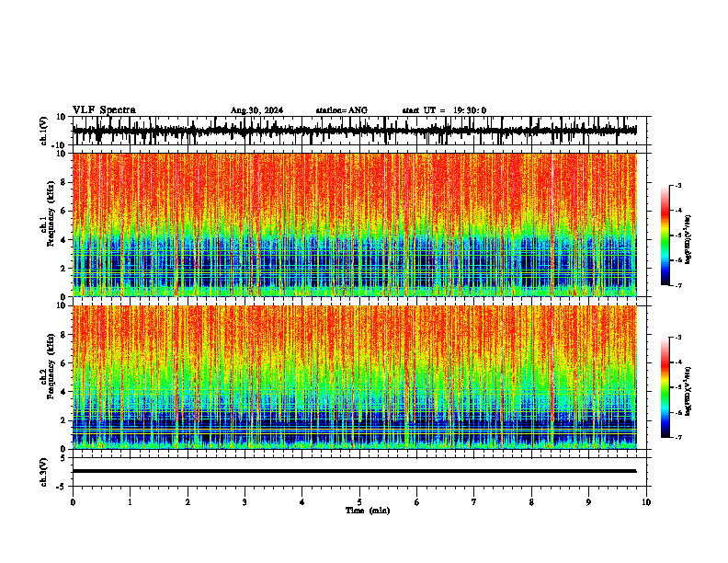Click the "8" kHz tick of ch.2 spectrogram
This screenshot has width=728, height=563.
(x=63, y=335)
